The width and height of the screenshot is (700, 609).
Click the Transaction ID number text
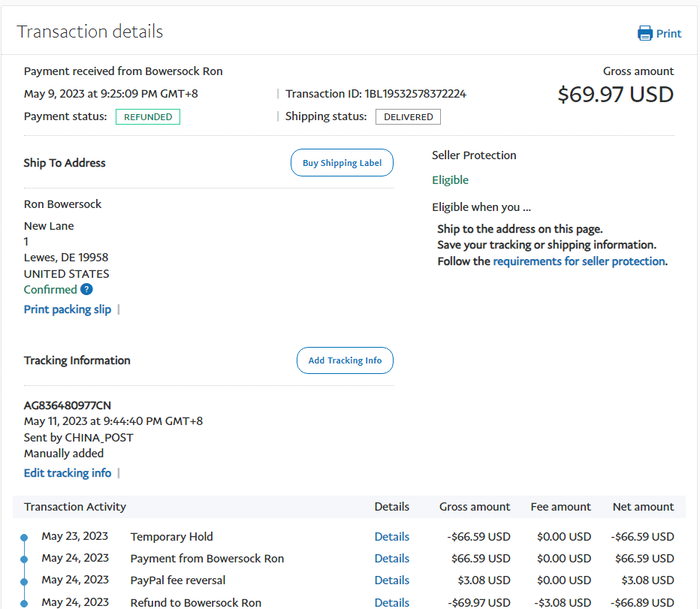pyautogui.click(x=415, y=94)
